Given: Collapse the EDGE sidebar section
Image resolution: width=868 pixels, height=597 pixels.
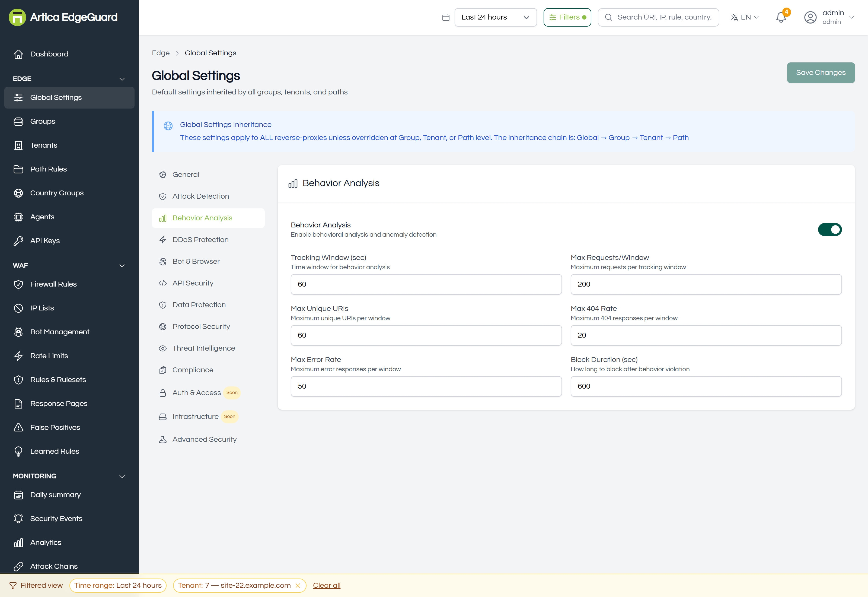Looking at the screenshot, I should (x=122, y=79).
